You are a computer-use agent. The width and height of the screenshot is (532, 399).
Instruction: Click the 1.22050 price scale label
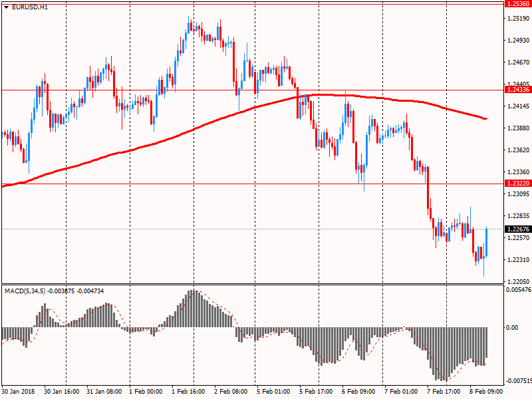point(518,281)
